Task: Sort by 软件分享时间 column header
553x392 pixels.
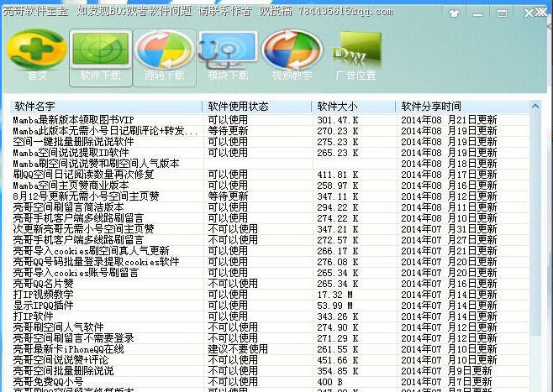Action: pos(463,107)
